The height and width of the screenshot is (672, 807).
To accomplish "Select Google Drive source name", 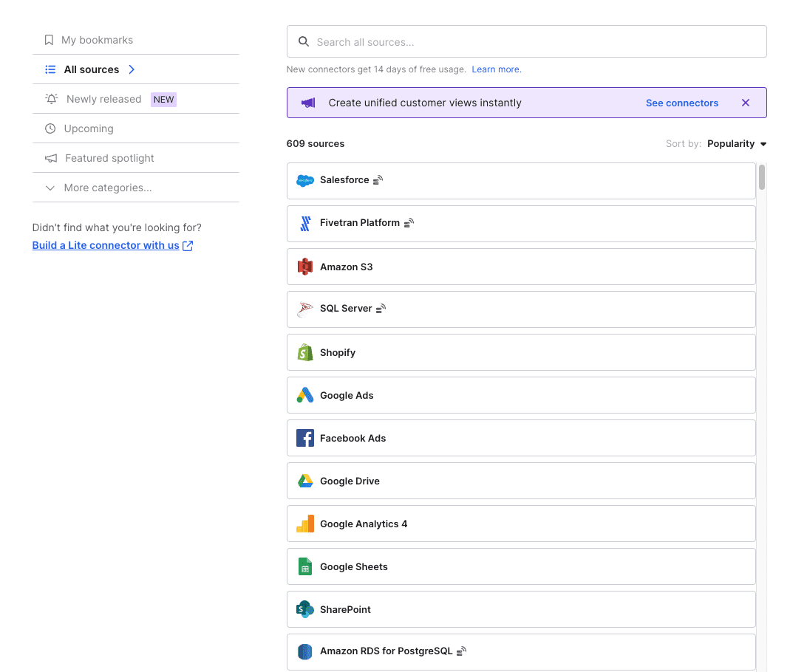I will pyautogui.click(x=350, y=481).
